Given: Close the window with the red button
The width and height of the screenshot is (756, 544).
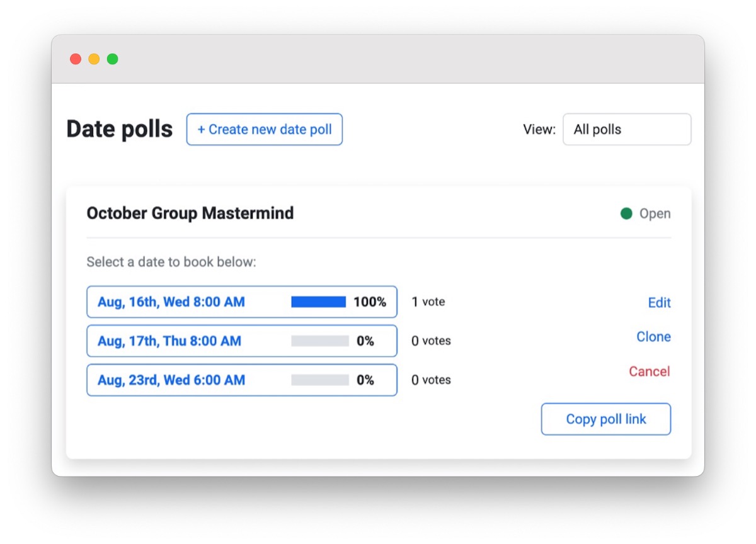Looking at the screenshot, I should [76, 59].
